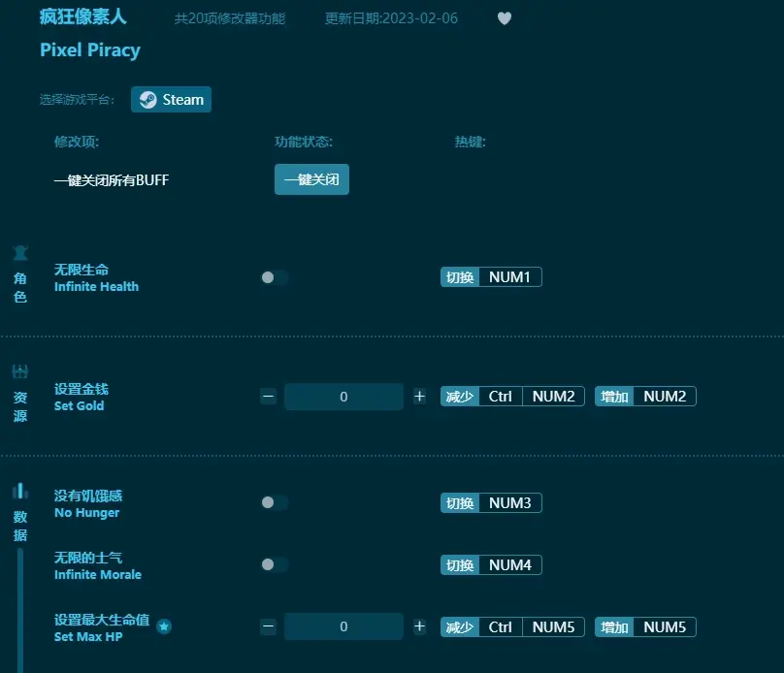Select the Steam platform button

pos(171,100)
